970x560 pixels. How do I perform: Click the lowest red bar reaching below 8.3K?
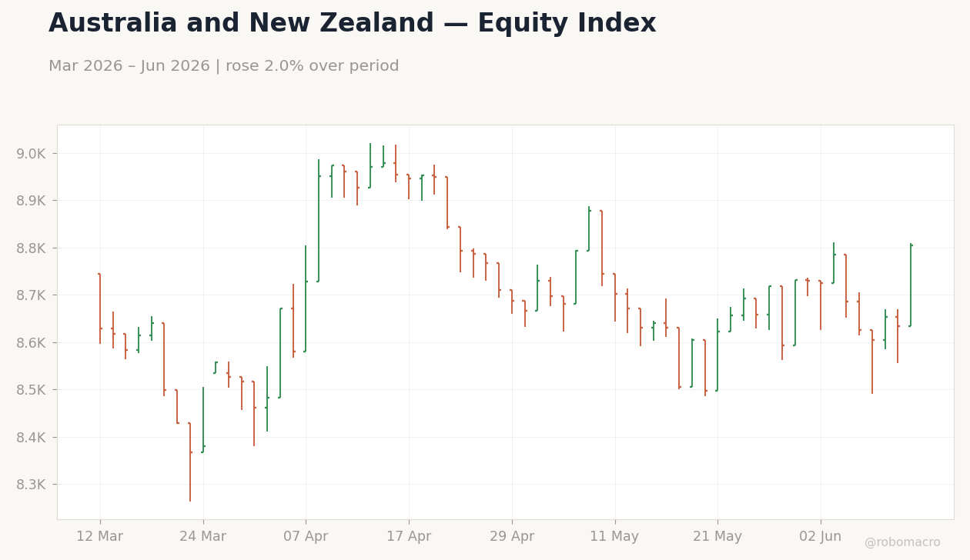(x=190, y=462)
